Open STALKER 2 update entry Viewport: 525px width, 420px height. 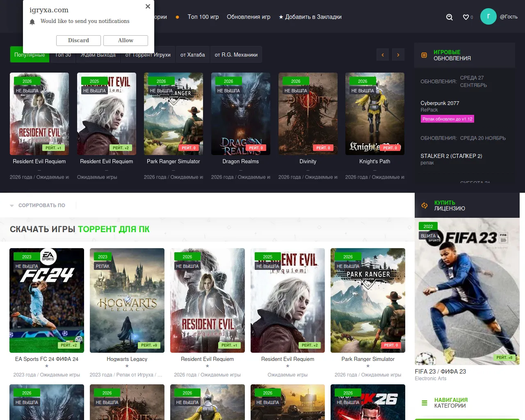point(451,156)
